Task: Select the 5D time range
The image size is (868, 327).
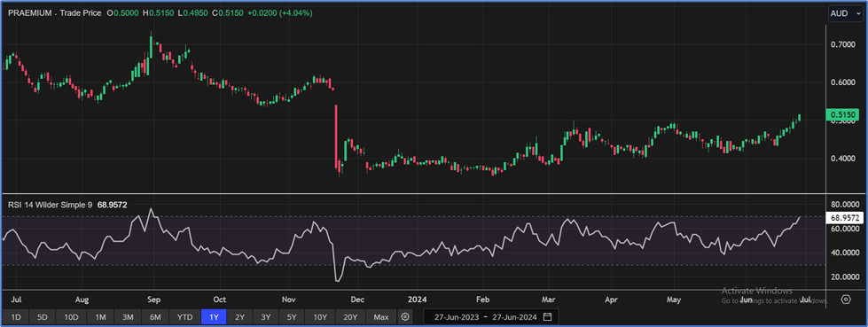Action: [43, 317]
